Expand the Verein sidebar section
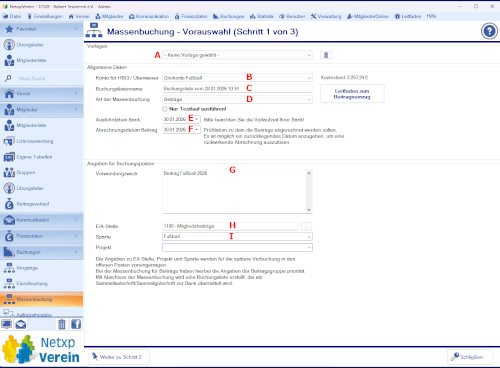The image size is (500, 368). pos(76,93)
